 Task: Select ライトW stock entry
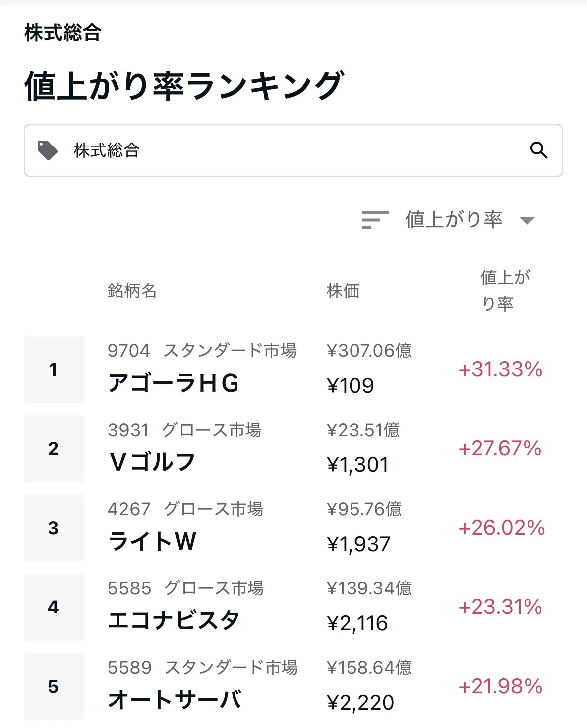pos(152,542)
